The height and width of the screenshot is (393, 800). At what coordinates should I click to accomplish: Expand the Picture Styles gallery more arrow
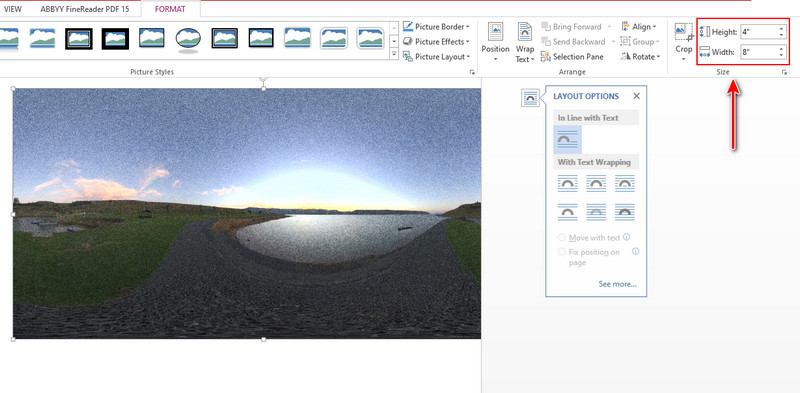click(394, 54)
